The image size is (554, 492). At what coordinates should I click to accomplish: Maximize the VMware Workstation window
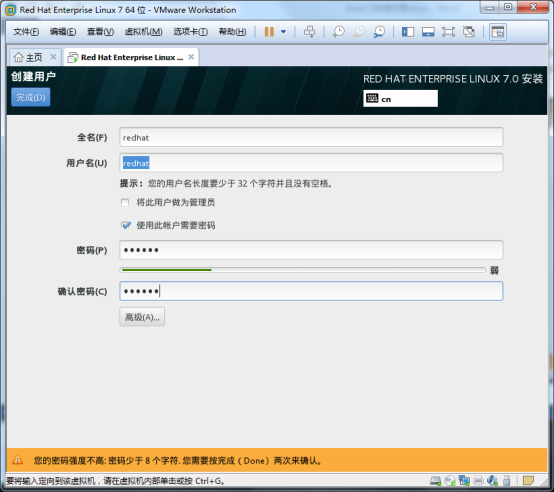click(508, 7)
